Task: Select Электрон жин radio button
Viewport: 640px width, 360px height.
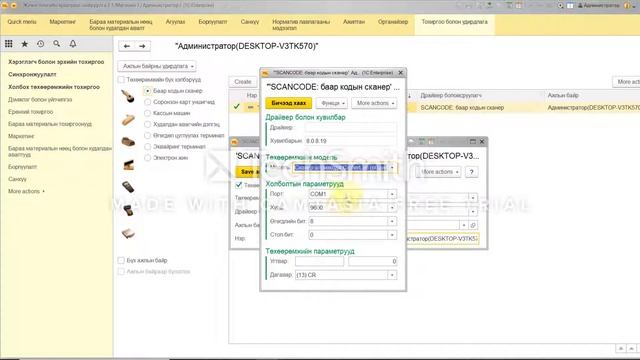Action: point(148,158)
